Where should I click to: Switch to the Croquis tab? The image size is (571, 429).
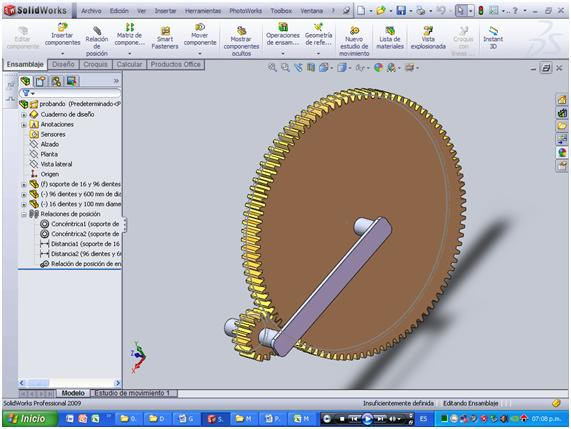[x=95, y=64]
